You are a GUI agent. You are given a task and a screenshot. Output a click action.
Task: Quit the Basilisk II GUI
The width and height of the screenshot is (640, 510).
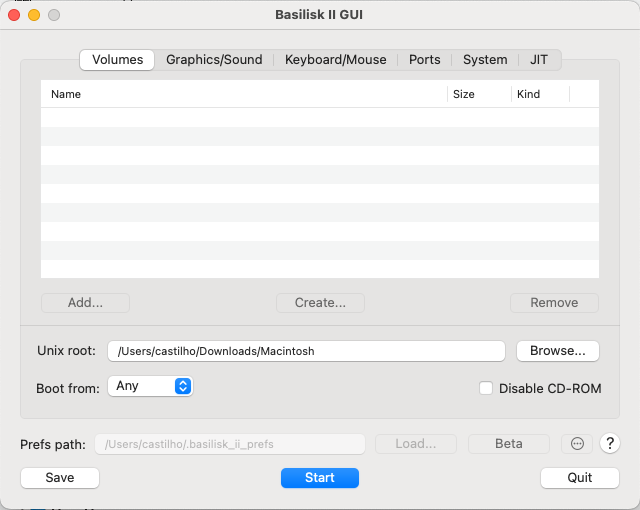[580, 478]
